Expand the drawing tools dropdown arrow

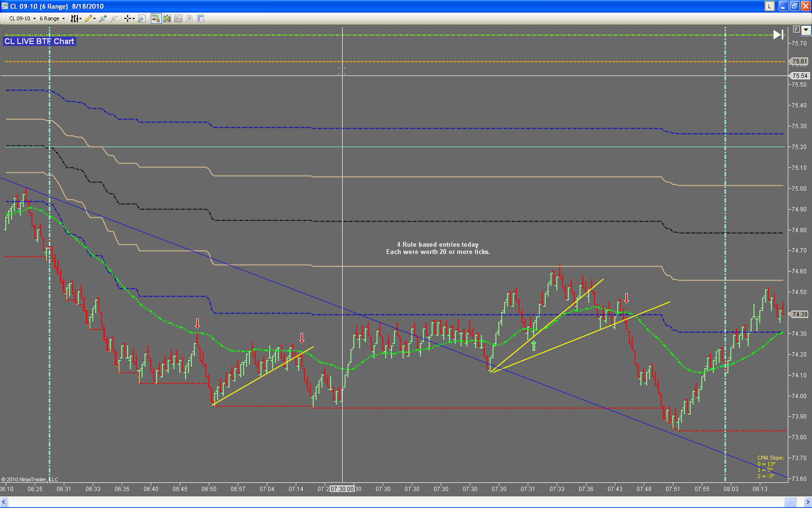pyautogui.click(x=94, y=18)
